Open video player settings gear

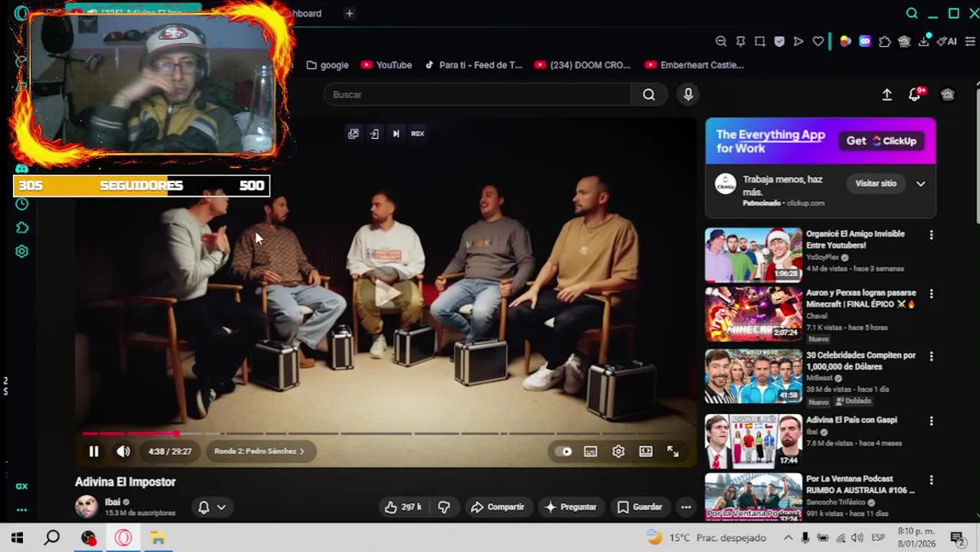[x=618, y=452]
